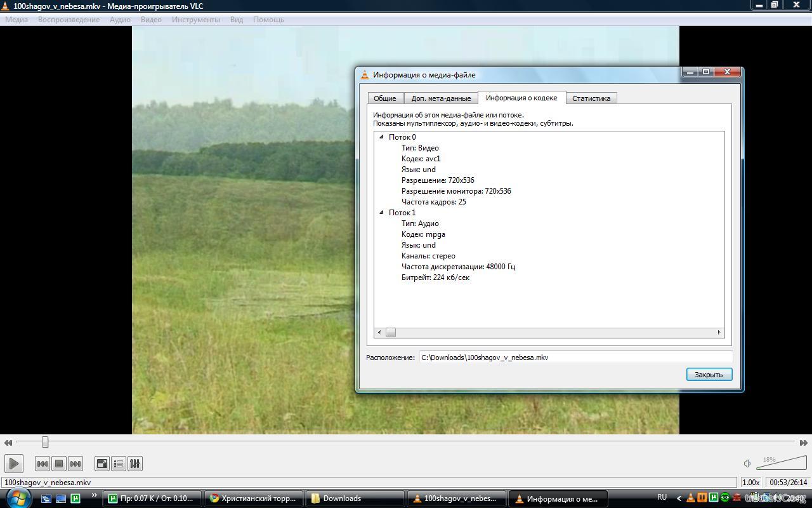
Task: Open the Общие tab
Action: coord(385,98)
